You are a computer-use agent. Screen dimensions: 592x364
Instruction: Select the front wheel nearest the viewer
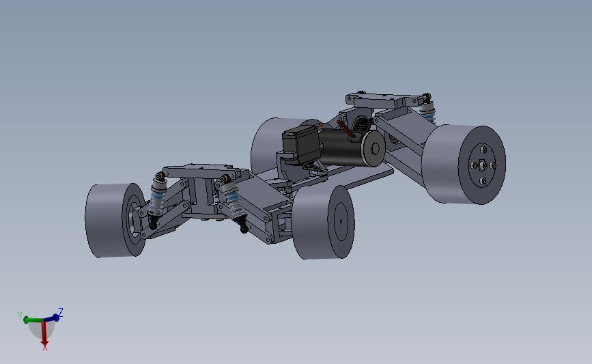pos(323,223)
